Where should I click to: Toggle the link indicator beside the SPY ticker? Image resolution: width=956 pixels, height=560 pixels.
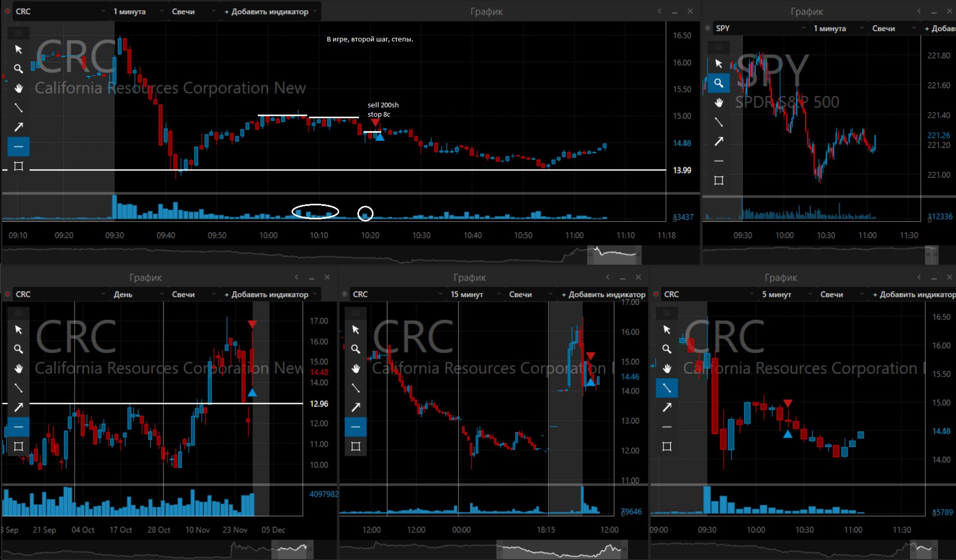pos(708,28)
